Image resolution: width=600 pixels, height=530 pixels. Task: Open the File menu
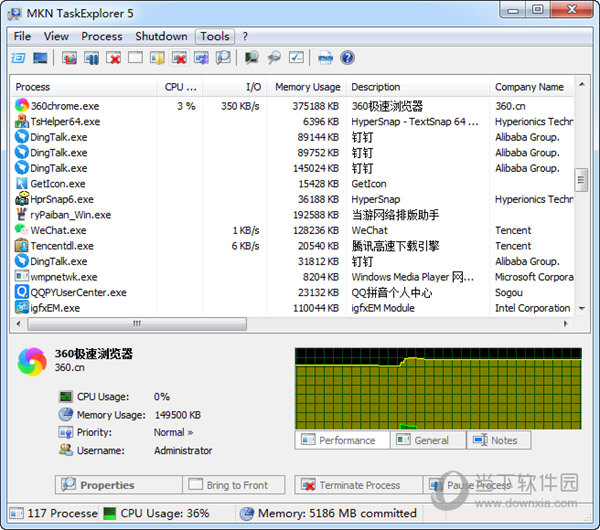coord(22,36)
